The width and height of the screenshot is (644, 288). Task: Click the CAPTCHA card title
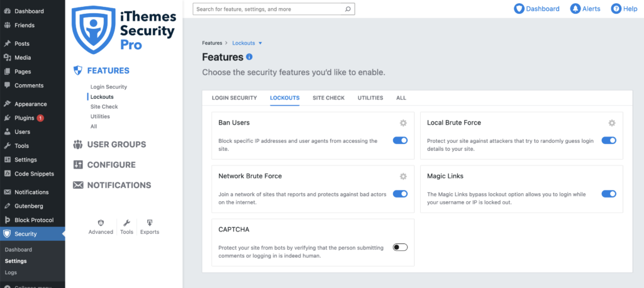click(233, 230)
